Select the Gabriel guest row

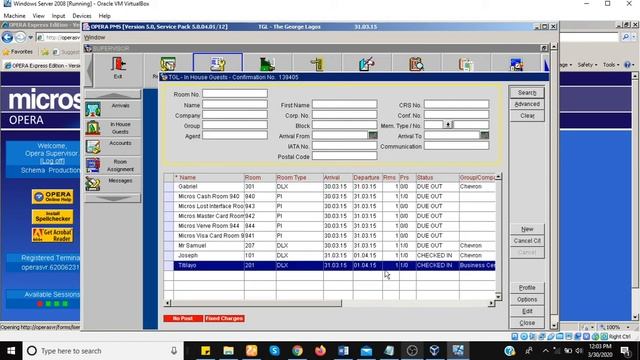329,187
